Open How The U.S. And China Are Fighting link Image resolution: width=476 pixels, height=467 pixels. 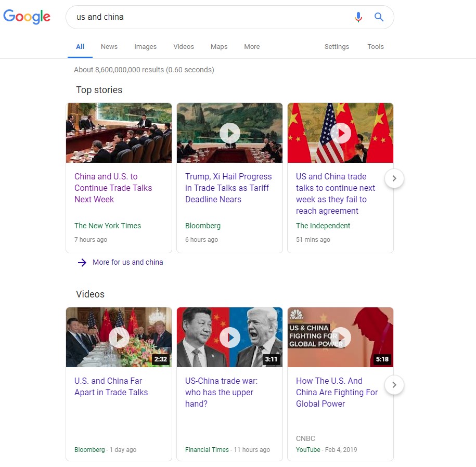(337, 392)
